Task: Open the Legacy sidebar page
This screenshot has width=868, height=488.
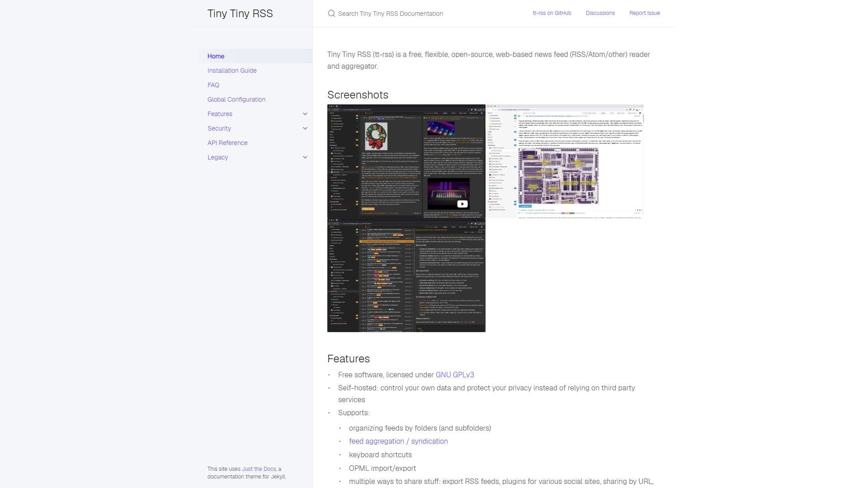Action: point(218,157)
